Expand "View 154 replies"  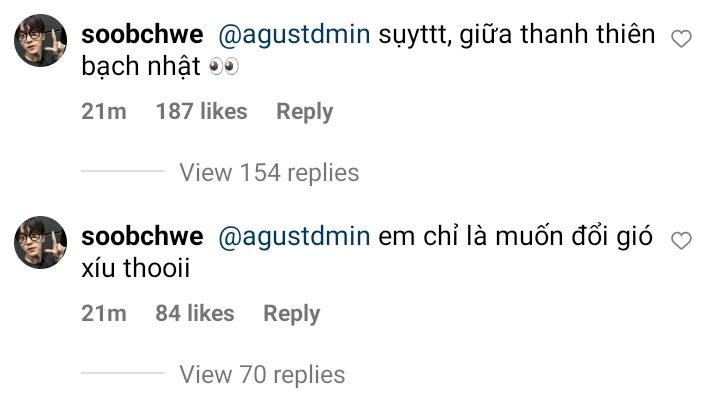268,173
